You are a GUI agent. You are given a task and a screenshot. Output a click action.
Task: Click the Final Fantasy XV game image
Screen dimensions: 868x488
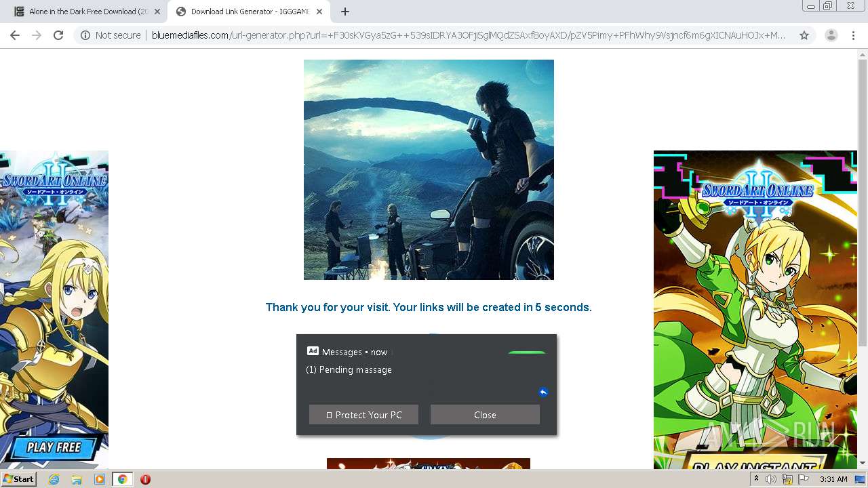pyautogui.click(x=429, y=169)
